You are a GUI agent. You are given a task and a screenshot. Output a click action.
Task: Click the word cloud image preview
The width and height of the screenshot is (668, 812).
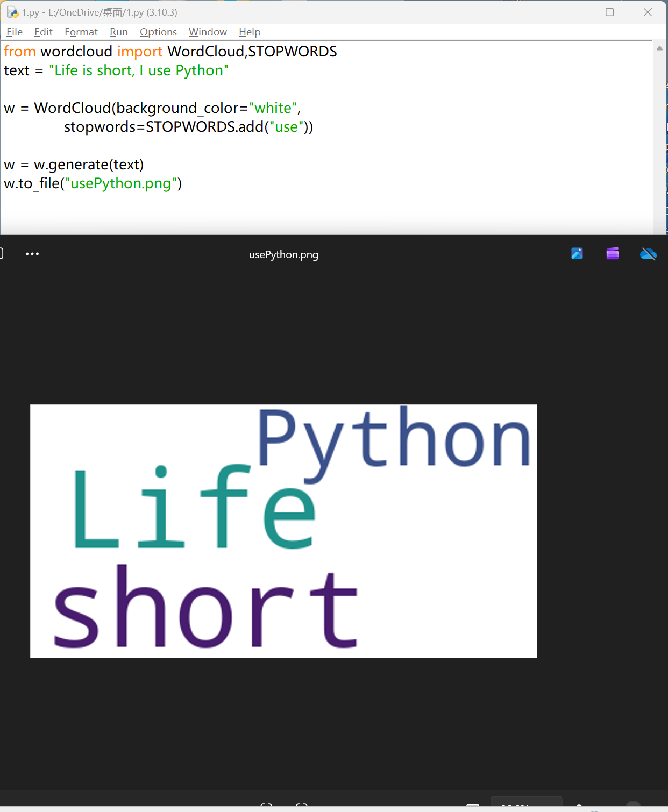click(283, 531)
